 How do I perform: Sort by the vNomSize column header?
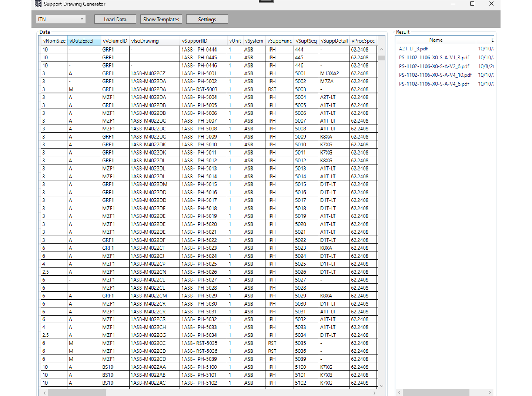point(54,41)
